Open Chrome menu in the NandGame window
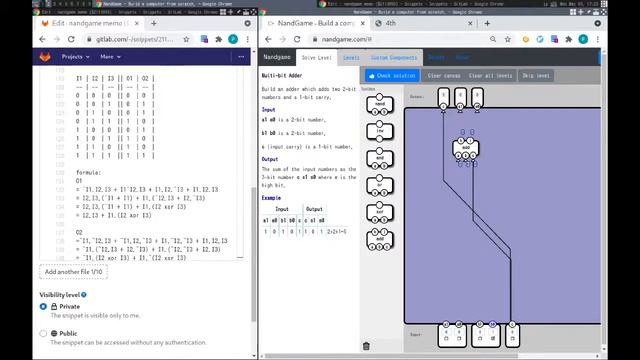The height and width of the screenshot is (360, 640). [x=598, y=39]
